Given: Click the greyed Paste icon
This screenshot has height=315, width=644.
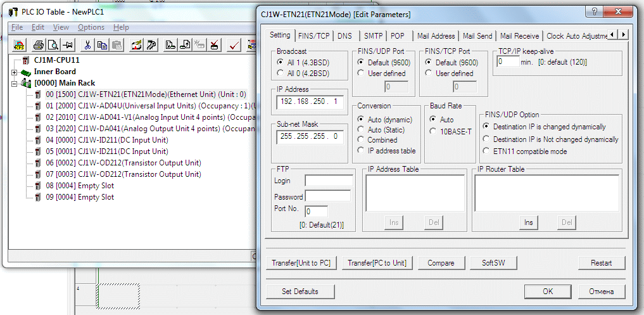Looking at the screenshot, I should click(117, 45).
